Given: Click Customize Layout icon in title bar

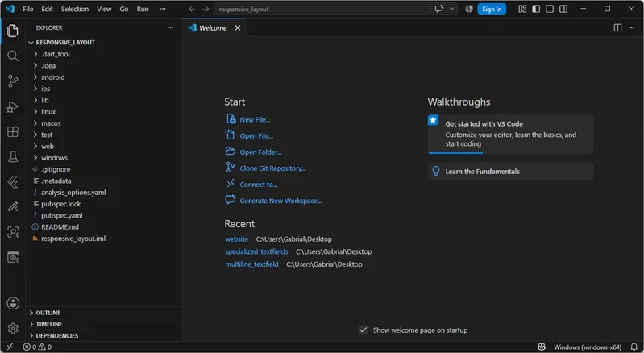Looking at the screenshot, I should click(522, 9).
